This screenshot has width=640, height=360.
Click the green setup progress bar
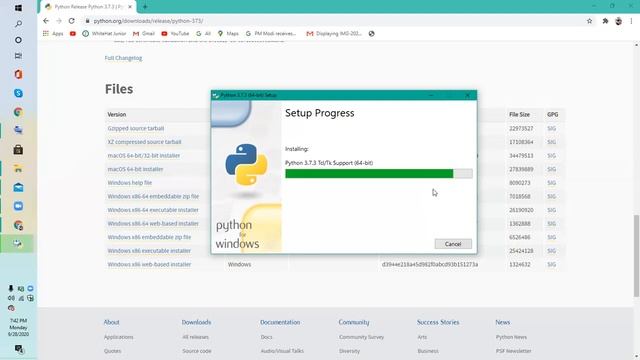[x=379, y=173]
